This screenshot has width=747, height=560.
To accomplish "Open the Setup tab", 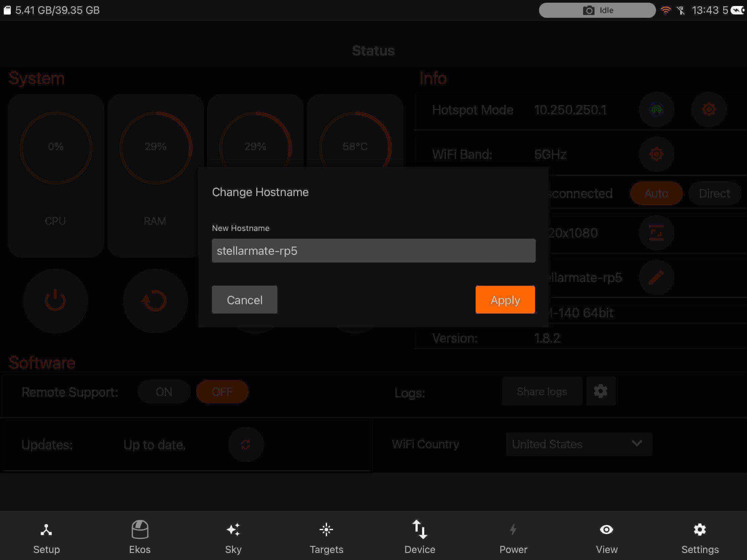I will pyautogui.click(x=47, y=539).
